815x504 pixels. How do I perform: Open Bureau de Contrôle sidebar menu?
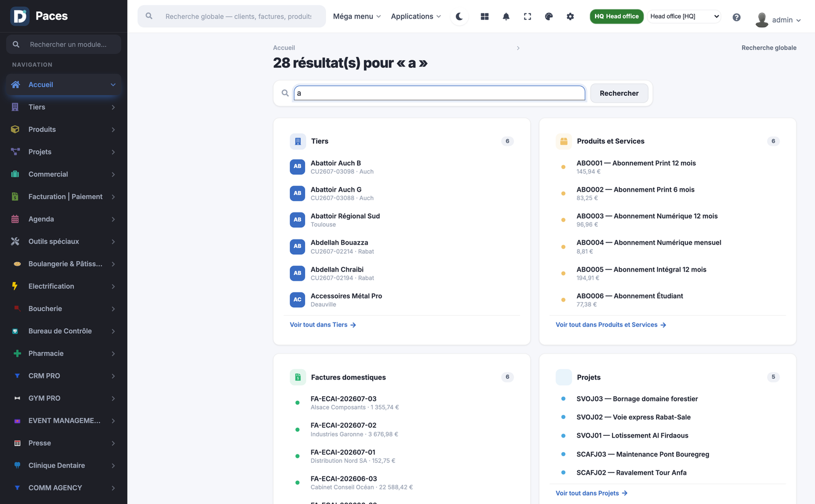tap(64, 331)
